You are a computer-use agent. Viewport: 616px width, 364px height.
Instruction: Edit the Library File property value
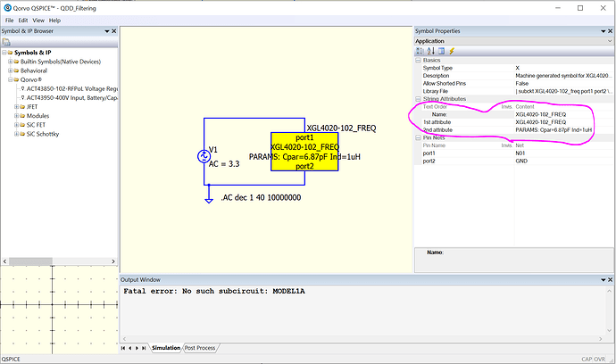(563, 91)
